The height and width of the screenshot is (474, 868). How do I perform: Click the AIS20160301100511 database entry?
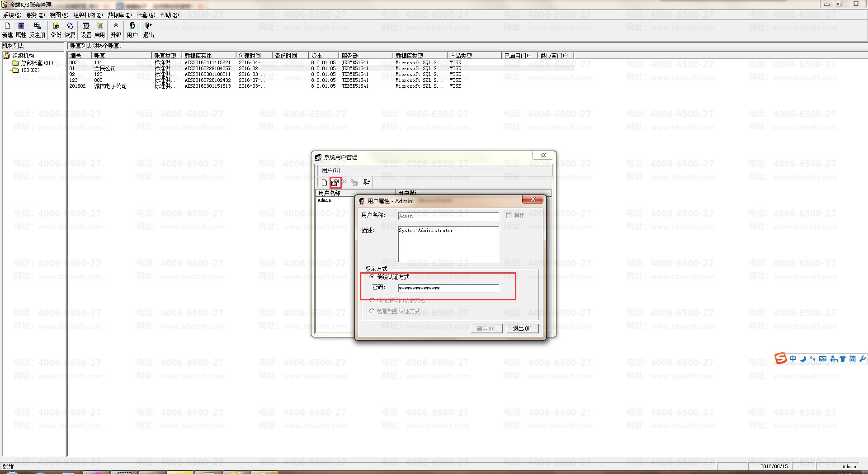tap(208, 74)
